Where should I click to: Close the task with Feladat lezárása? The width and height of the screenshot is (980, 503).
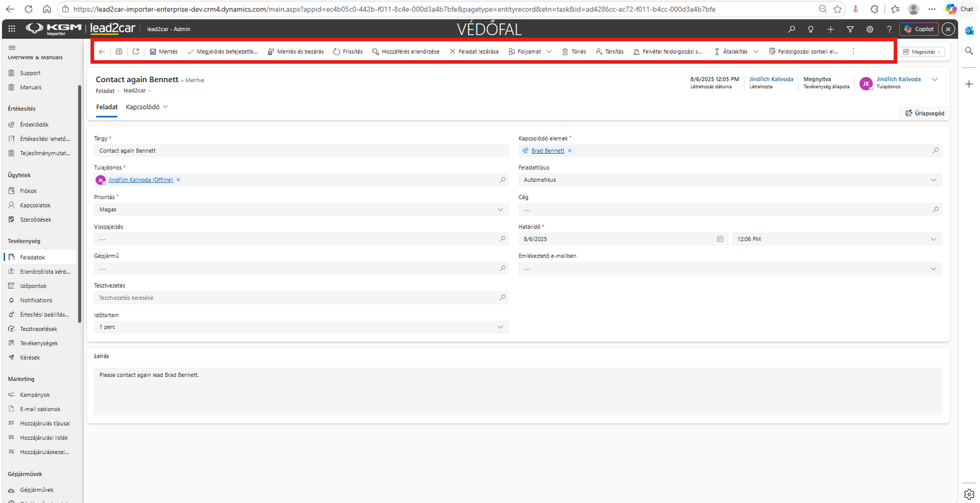coord(474,51)
